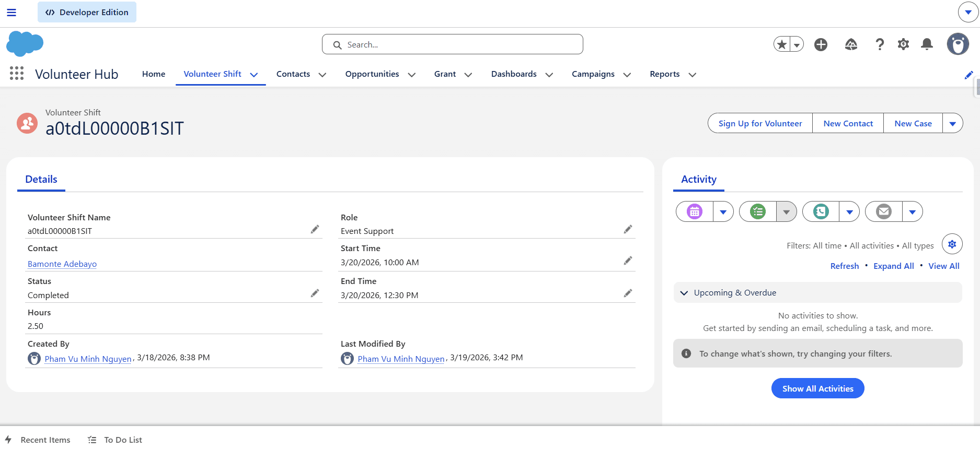This screenshot has height=449, width=980.
Task: Open the App Launcher dots grid
Action: pyautogui.click(x=17, y=74)
